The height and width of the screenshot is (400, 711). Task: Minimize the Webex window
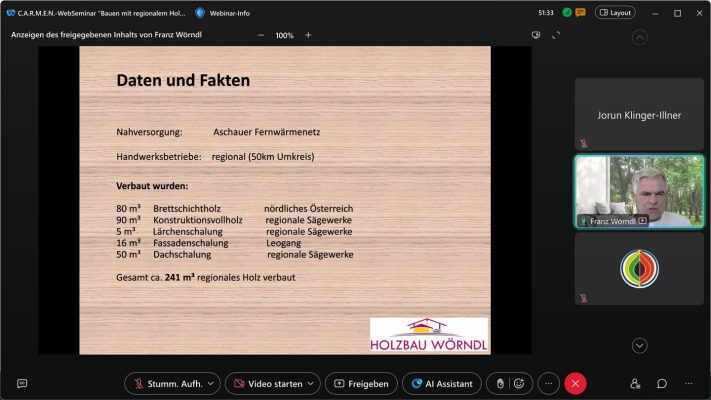(655, 14)
